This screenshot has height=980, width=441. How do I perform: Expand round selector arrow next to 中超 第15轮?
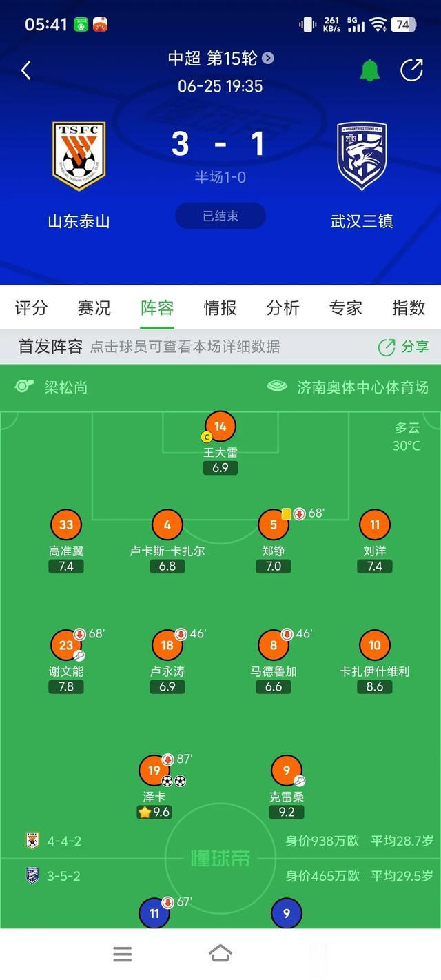point(268,59)
